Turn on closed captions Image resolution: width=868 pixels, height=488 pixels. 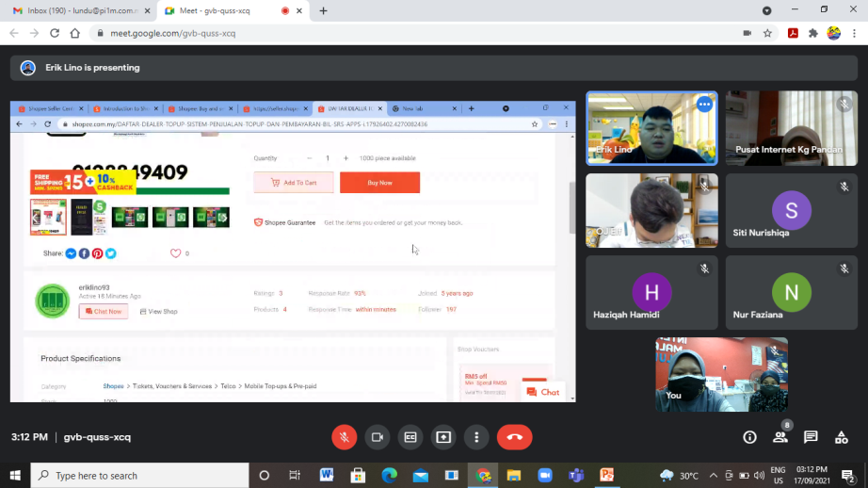[x=410, y=437]
